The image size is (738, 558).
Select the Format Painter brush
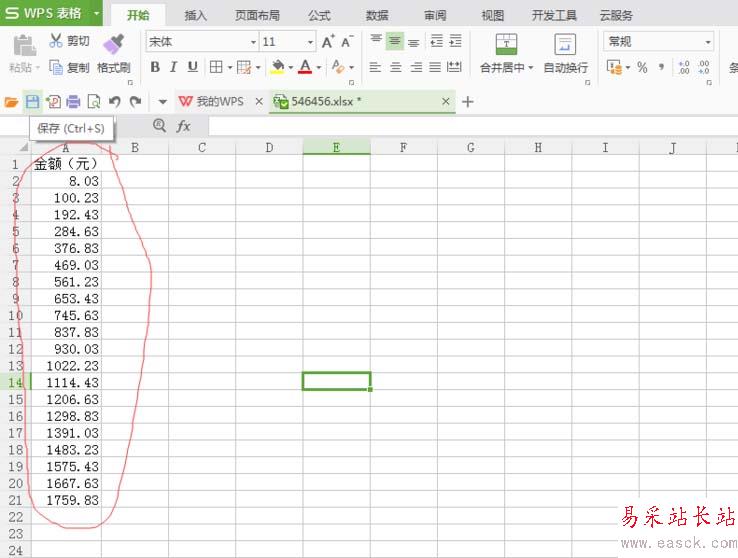[113, 44]
